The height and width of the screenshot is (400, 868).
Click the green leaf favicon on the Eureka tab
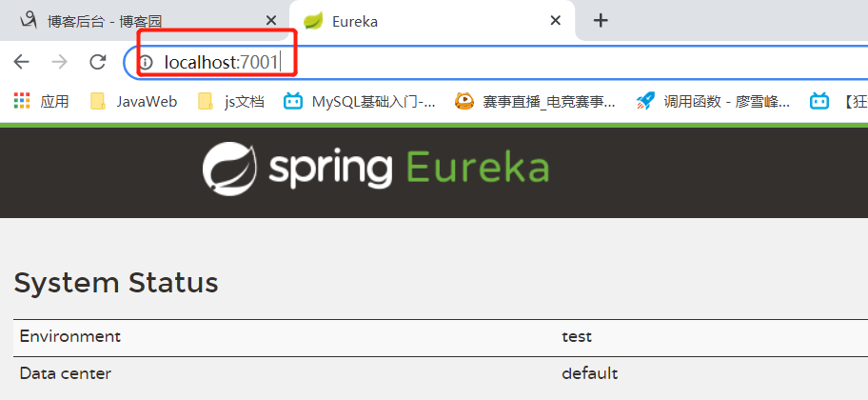pyautogui.click(x=313, y=21)
